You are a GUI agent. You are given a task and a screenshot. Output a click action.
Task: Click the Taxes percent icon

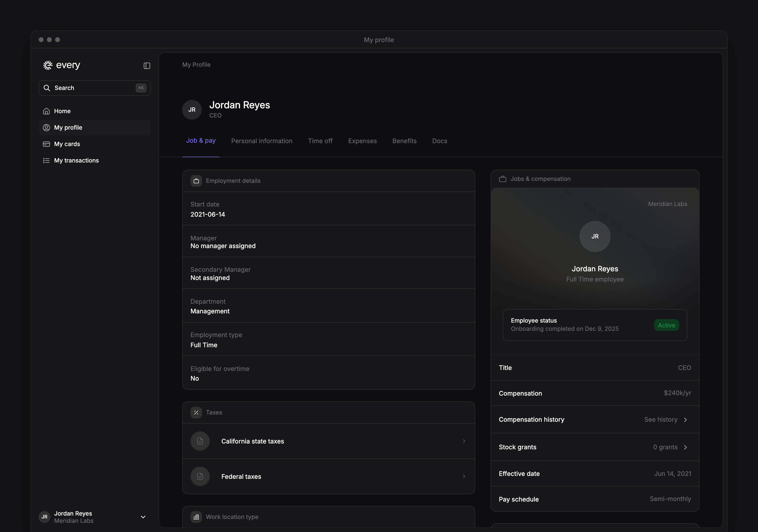(196, 413)
